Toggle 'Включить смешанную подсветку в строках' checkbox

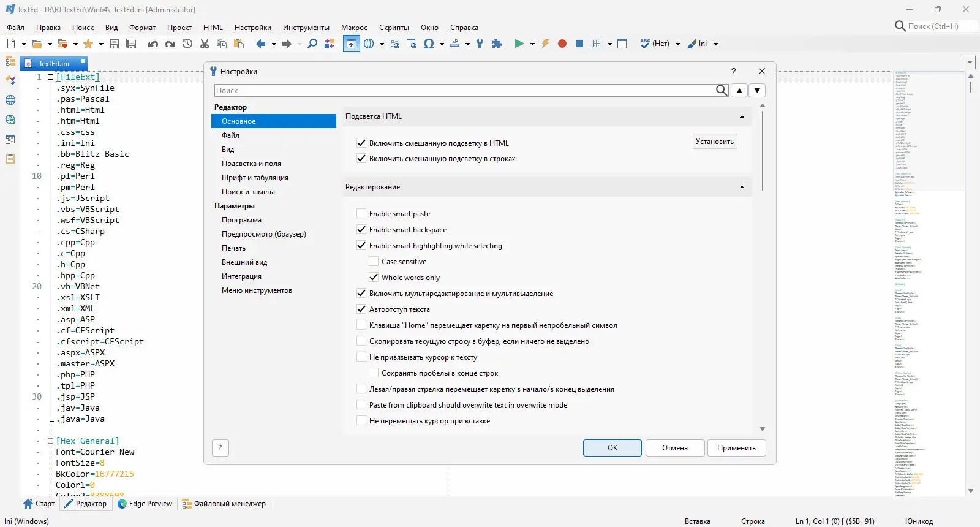pyautogui.click(x=361, y=159)
